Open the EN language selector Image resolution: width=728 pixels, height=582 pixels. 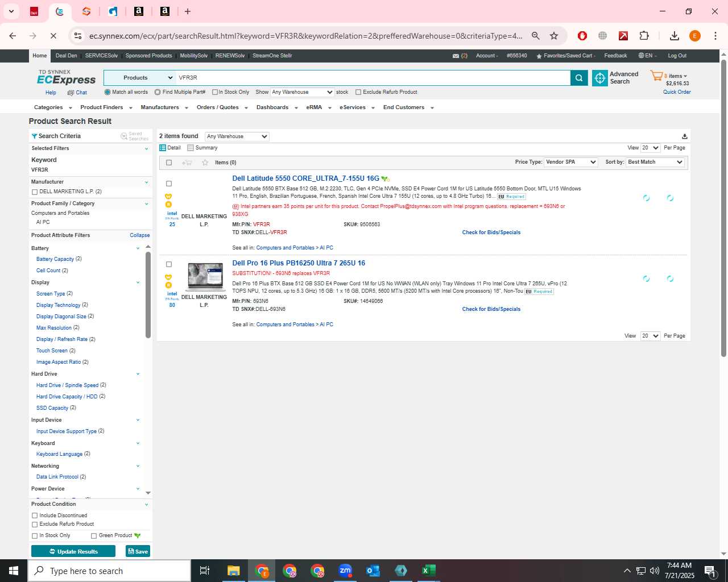648,56
